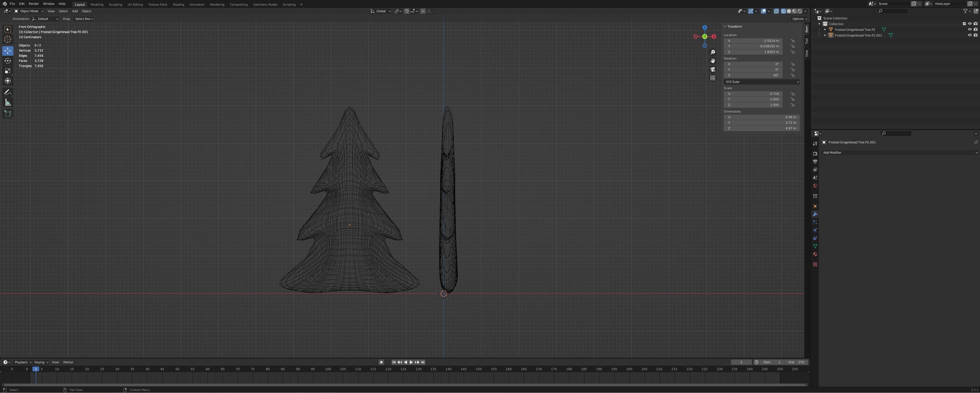
Task: Select the Add Cube tool
Action: tap(8, 114)
